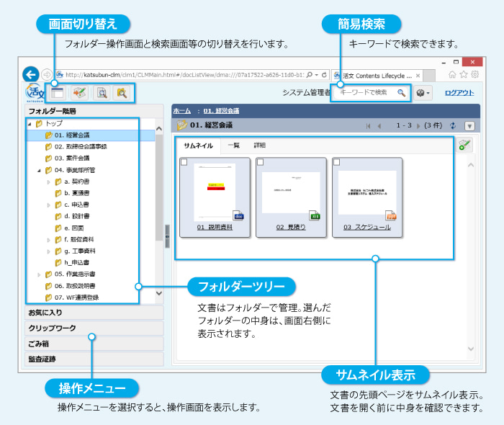Click the document edit icon with green pencil
The height and width of the screenshot is (425, 504).
point(79,92)
